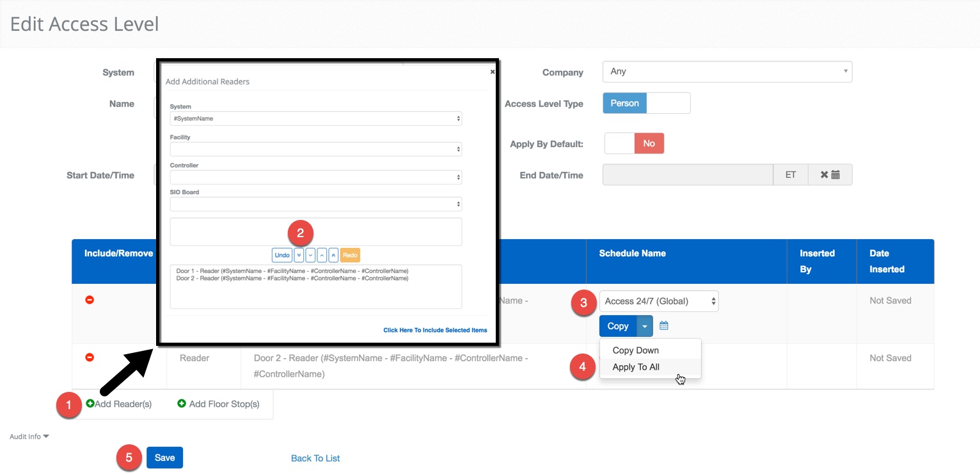Click the empty available readers list box

[316, 231]
